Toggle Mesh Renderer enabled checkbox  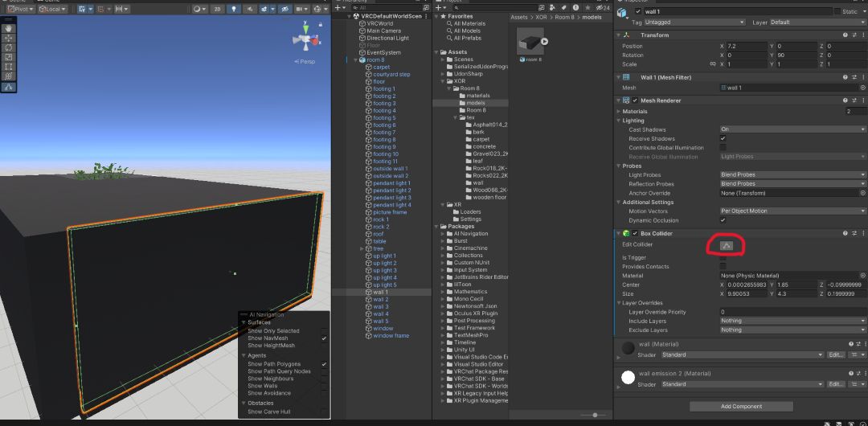point(635,100)
